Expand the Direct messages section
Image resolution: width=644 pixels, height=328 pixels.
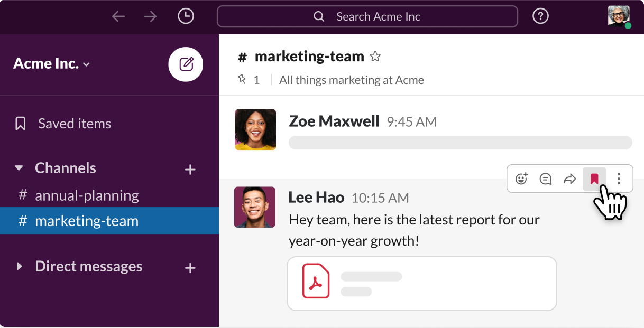click(19, 266)
